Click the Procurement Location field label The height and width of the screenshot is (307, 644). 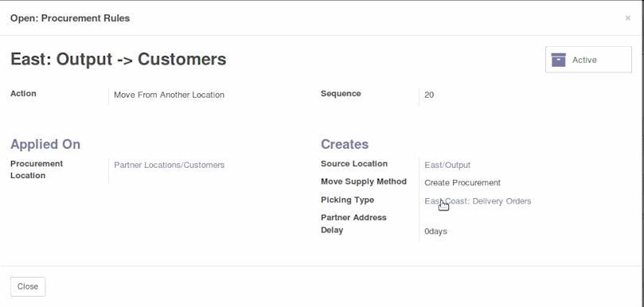(37, 169)
